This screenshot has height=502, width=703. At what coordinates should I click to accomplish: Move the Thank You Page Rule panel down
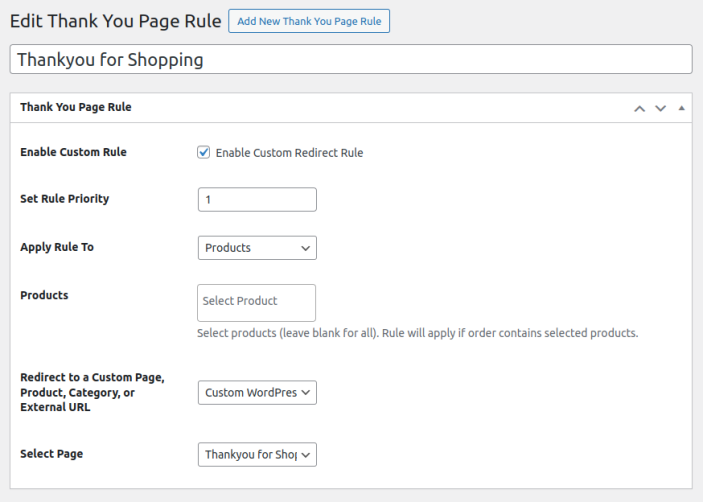(660, 108)
